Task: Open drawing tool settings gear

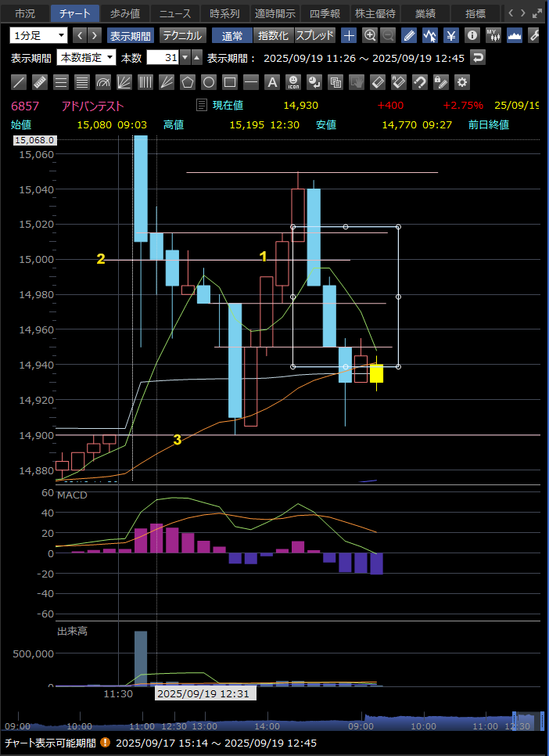Action: 462,81
